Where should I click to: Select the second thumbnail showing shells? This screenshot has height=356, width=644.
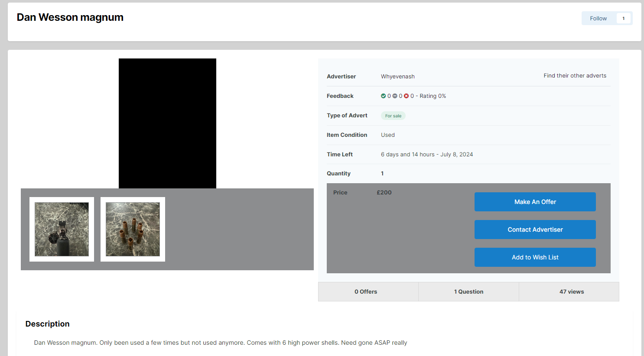[133, 229]
